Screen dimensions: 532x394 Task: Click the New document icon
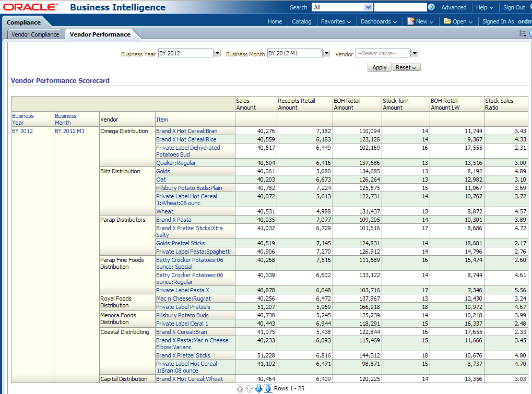click(x=411, y=21)
